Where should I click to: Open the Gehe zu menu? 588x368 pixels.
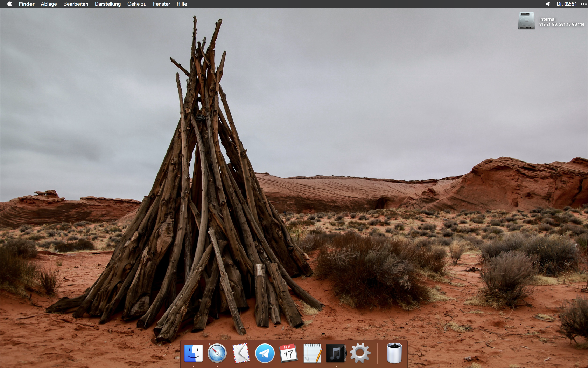(x=137, y=4)
